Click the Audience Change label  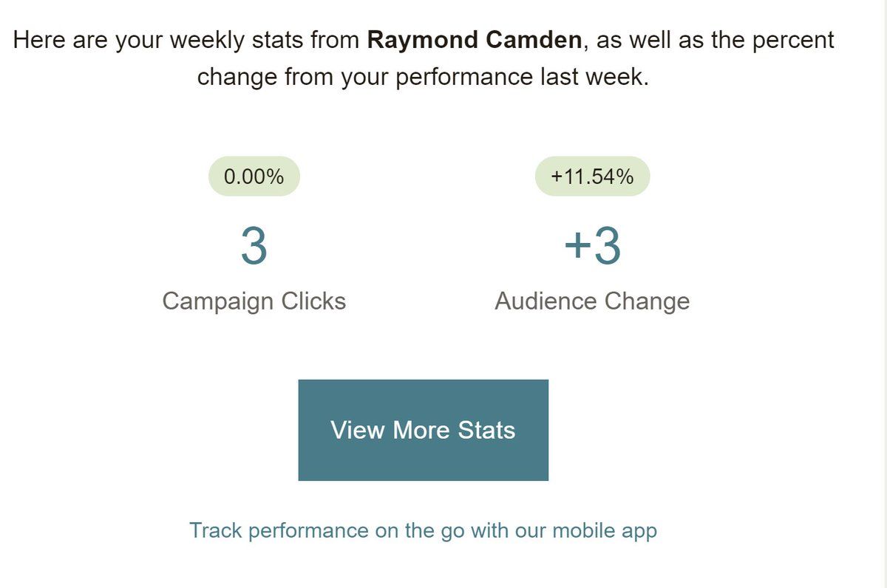click(x=592, y=301)
